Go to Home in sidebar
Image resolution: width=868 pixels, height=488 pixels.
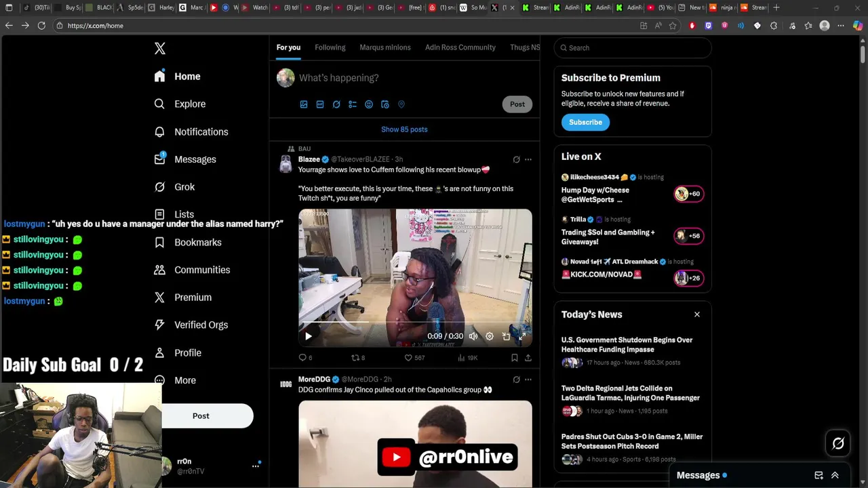click(x=178, y=77)
